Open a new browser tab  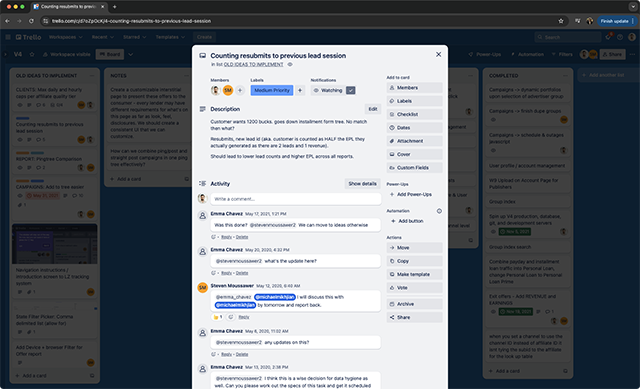[115, 7]
